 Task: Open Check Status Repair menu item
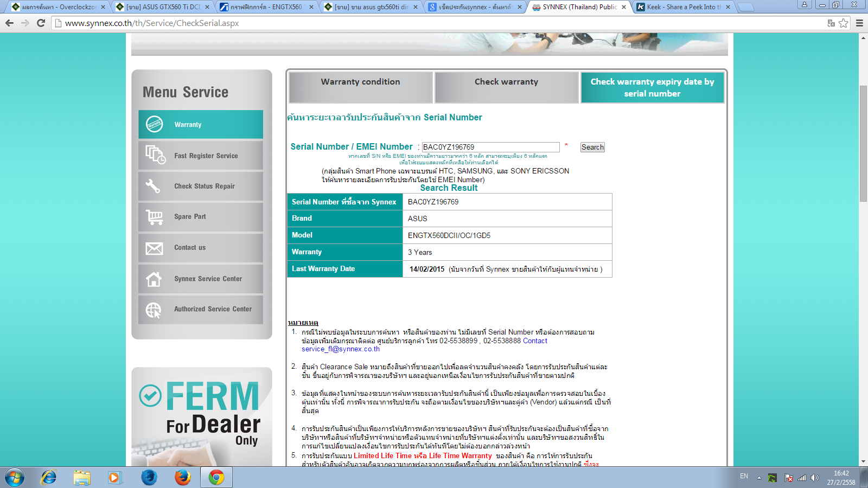(201, 186)
